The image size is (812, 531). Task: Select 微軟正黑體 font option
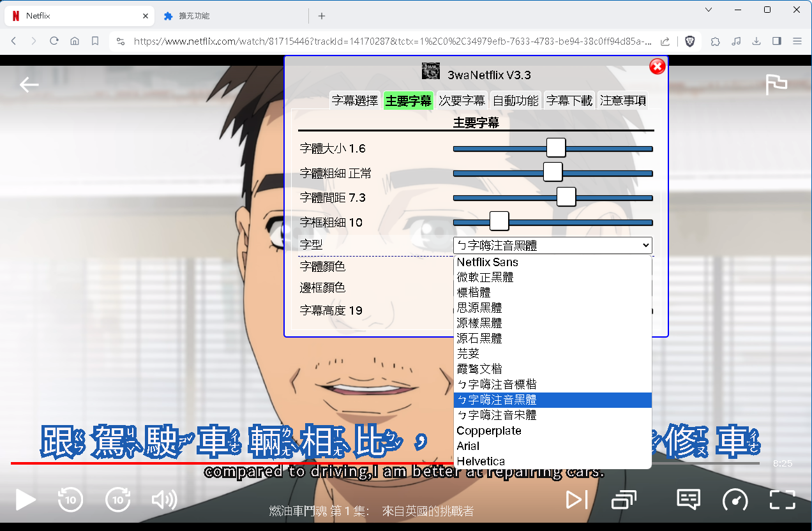pyautogui.click(x=553, y=278)
